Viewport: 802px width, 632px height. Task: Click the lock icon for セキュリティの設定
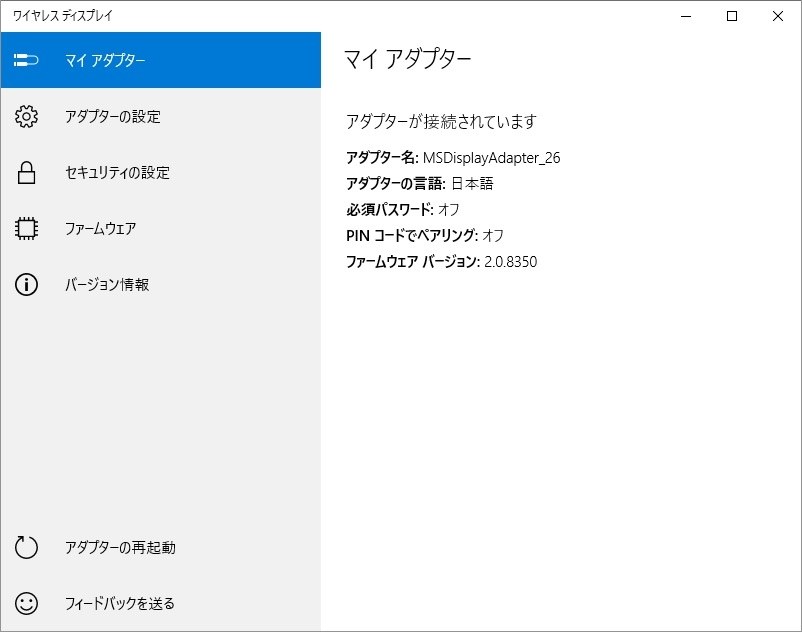(x=27, y=172)
